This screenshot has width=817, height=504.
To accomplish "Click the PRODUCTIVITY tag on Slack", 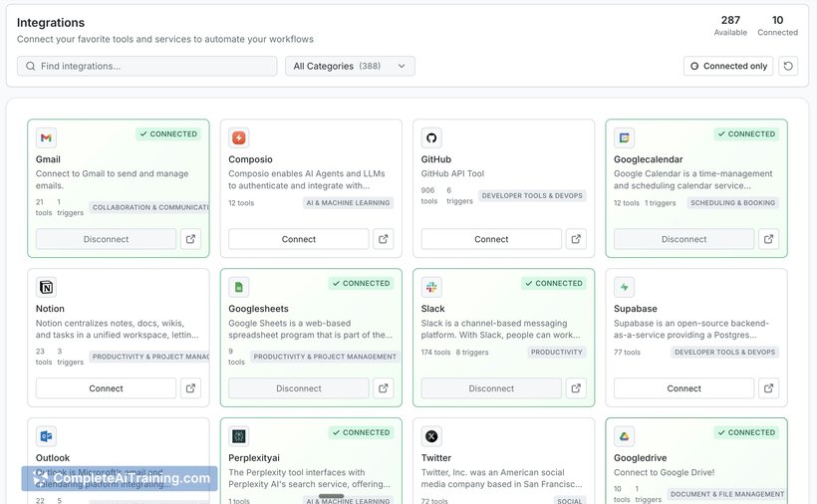I will pos(557,353).
